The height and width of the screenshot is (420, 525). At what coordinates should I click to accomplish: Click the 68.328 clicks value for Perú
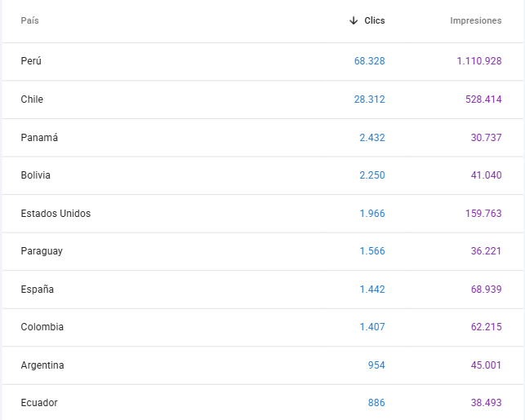pyautogui.click(x=369, y=61)
